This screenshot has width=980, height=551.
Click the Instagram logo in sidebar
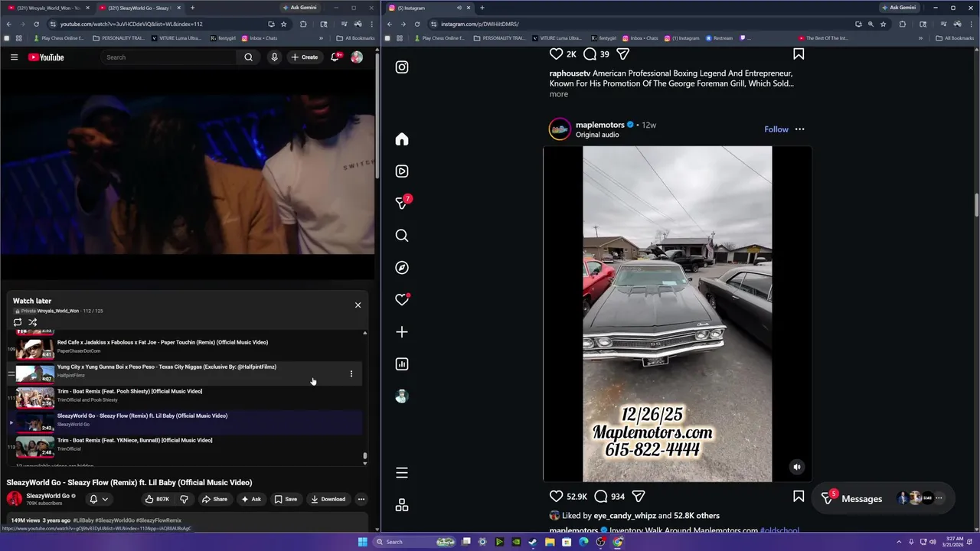[x=402, y=67]
